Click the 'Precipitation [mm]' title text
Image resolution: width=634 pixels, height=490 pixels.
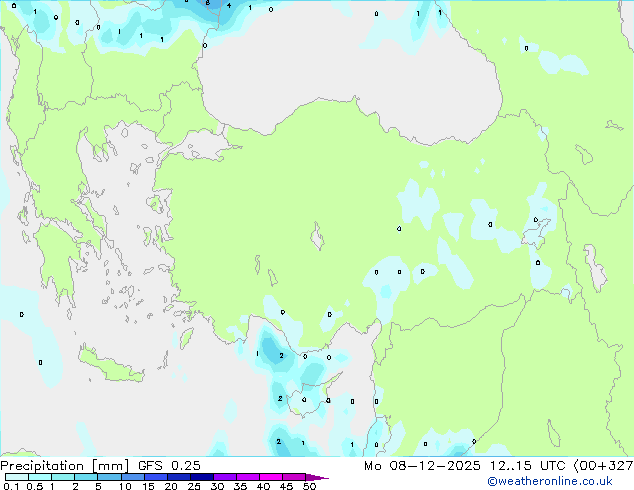[65, 466]
